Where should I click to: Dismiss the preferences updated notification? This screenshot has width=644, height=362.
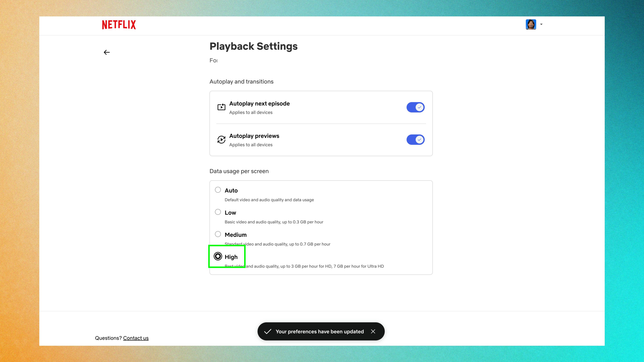point(373,331)
